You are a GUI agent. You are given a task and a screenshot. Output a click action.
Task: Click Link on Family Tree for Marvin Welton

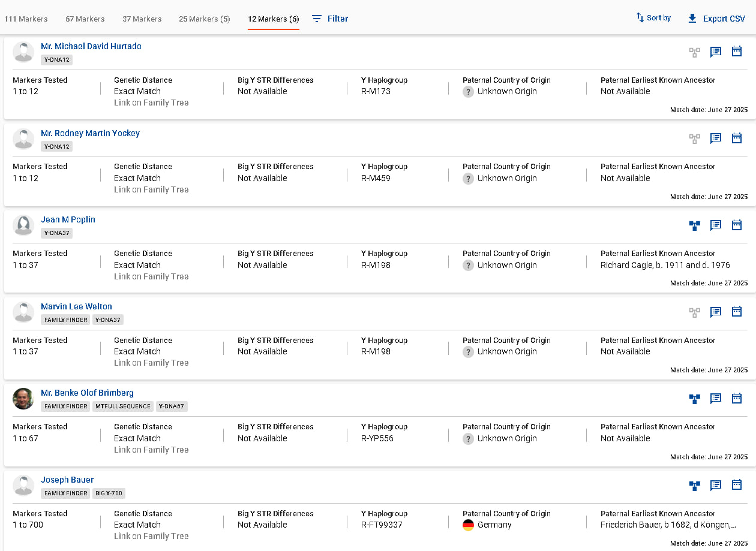coord(151,363)
